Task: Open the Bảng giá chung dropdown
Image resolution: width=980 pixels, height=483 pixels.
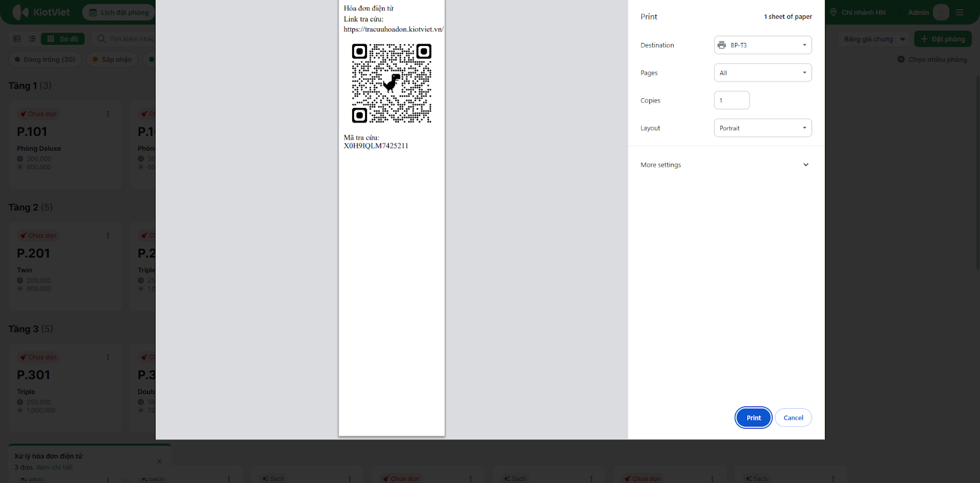Action: (874, 39)
